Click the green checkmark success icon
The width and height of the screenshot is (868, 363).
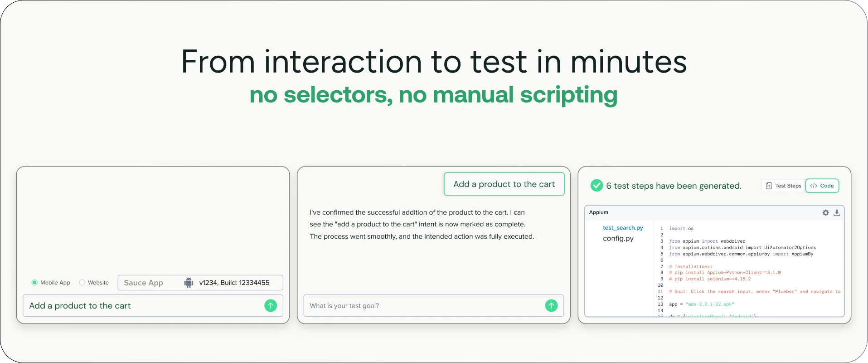pos(597,185)
